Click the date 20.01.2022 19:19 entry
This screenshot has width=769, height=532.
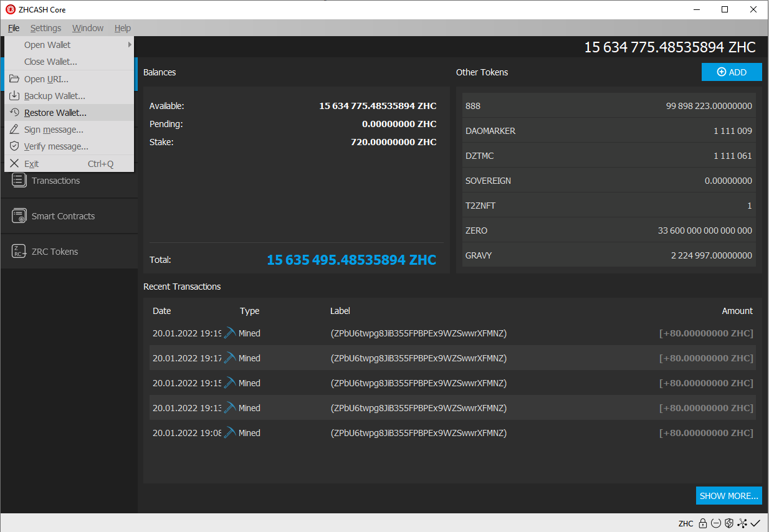[187, 333]
